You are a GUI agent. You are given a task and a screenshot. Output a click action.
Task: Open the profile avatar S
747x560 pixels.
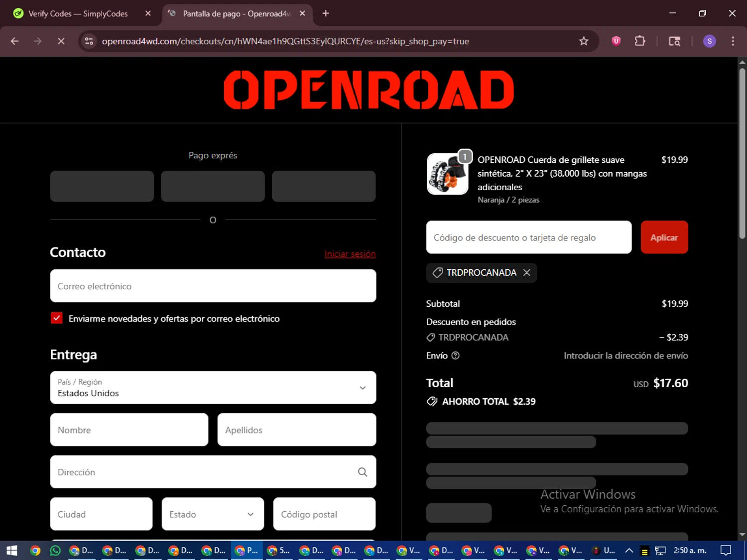709,41
